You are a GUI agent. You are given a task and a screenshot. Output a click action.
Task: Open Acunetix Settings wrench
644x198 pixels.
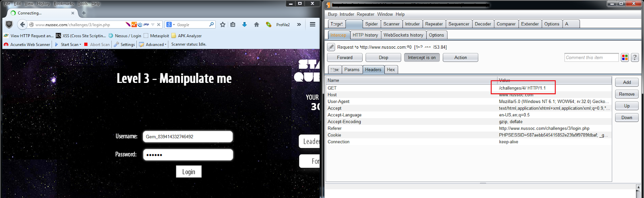tap(124, 45)
